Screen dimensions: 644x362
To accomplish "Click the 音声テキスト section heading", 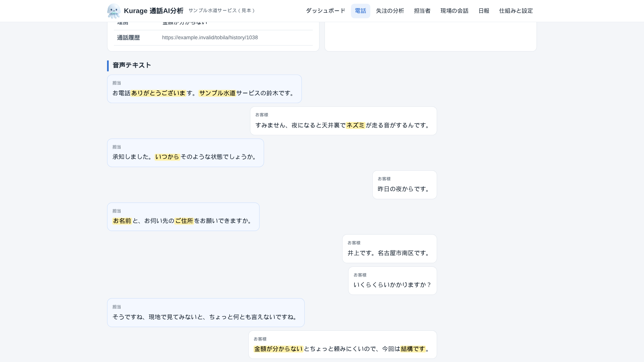I will (132, 65).
